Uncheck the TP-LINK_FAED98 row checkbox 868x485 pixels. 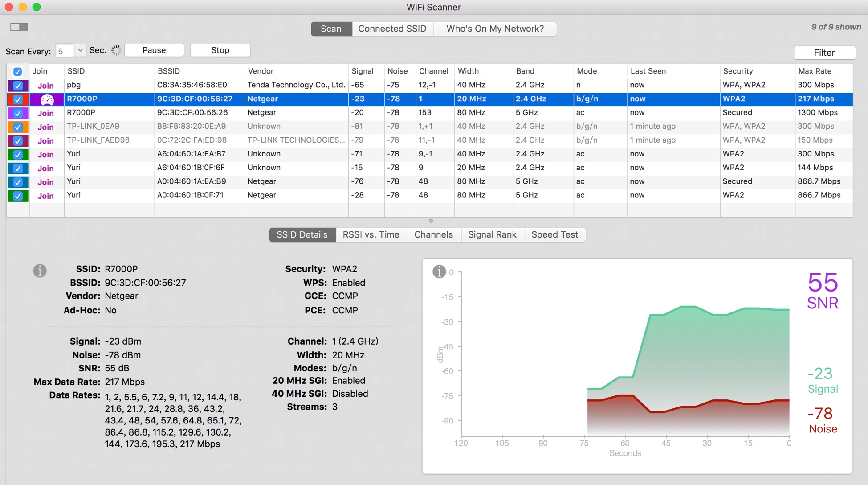click(x=18, y=141)
